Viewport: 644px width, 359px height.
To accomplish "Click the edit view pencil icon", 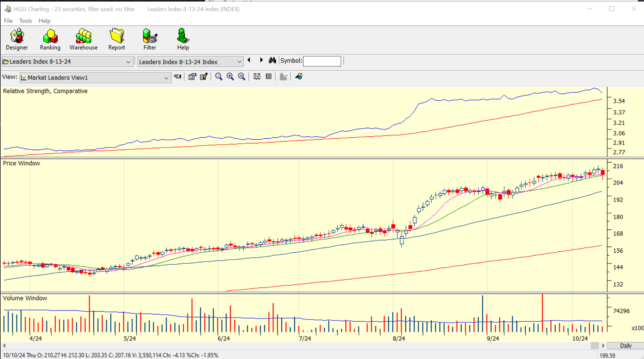I will (x=203, y=77).
